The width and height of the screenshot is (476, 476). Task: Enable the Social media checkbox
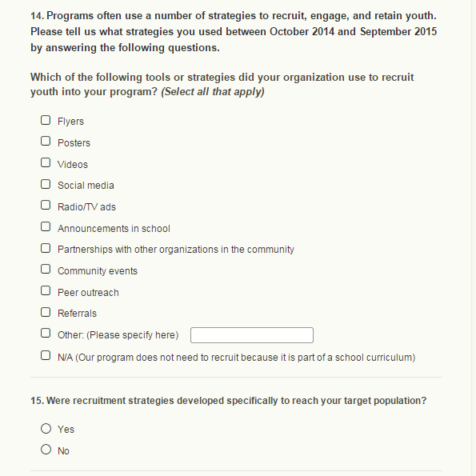coord(46,184)
